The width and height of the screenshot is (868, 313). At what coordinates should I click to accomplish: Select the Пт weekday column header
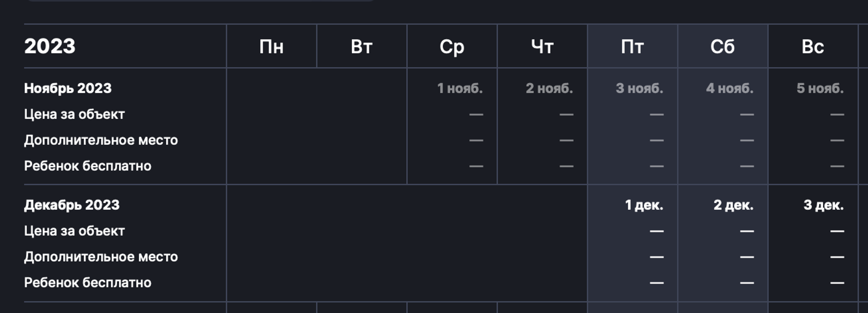pyautogui.click(x=632, y=46)
